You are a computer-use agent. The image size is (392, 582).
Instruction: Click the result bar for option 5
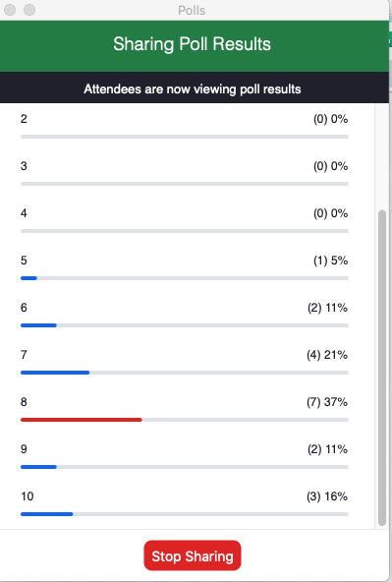point(185,278)
